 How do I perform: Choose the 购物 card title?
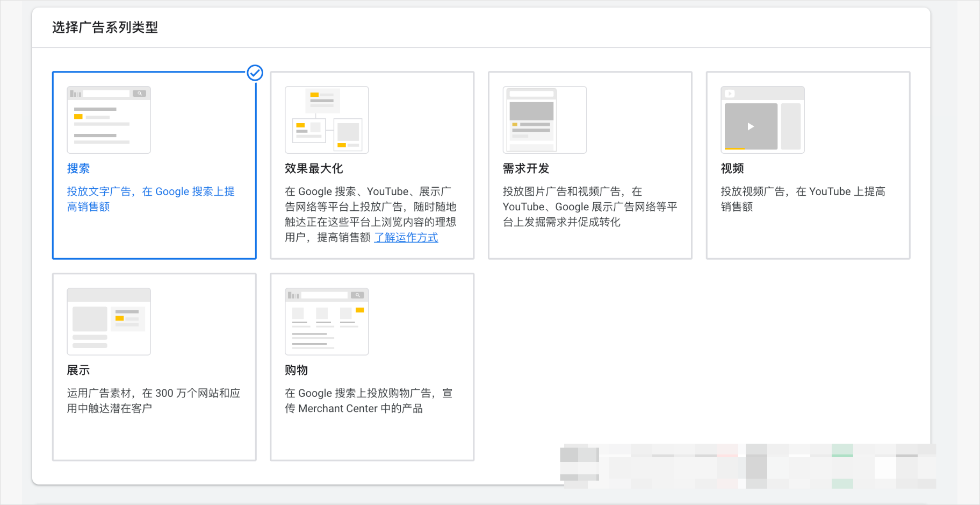pyautogui.click(x=297, y=370)
